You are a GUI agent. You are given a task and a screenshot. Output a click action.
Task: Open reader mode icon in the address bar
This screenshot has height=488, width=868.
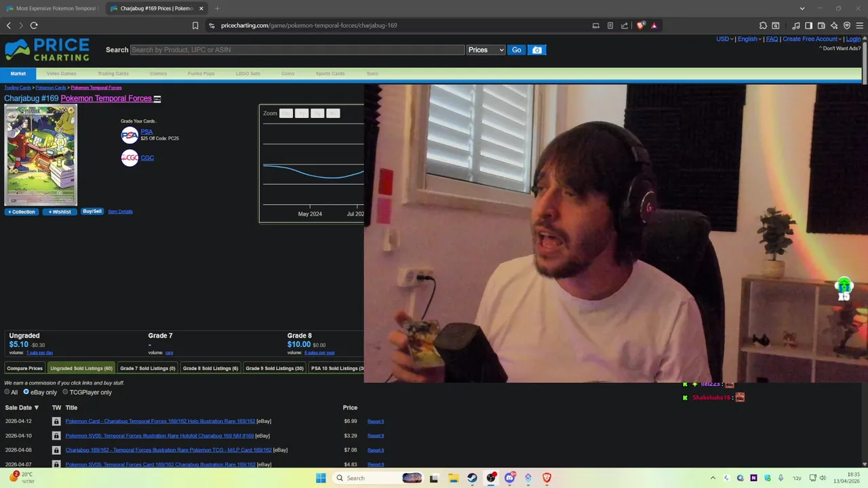pyautogui.click(x=610, y=25)
